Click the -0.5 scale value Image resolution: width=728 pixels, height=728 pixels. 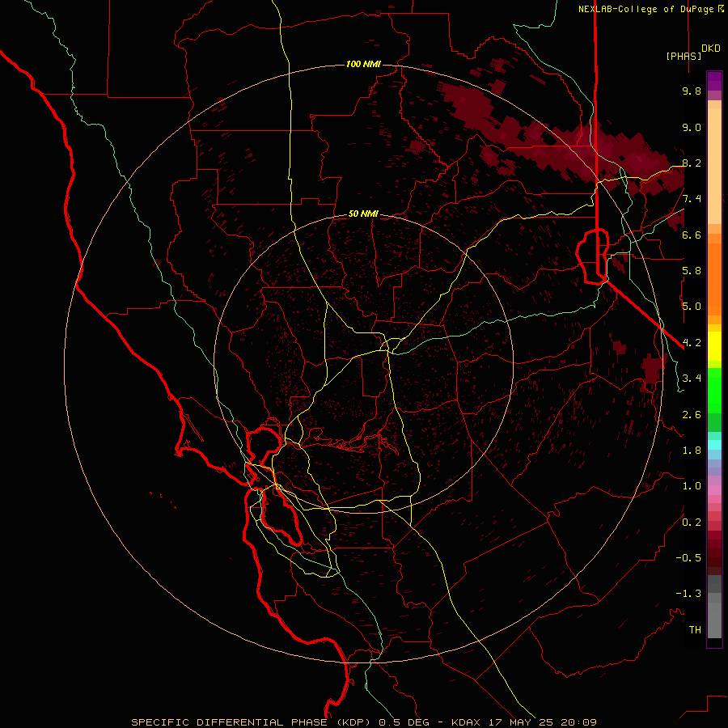click(x=688, y=558)
